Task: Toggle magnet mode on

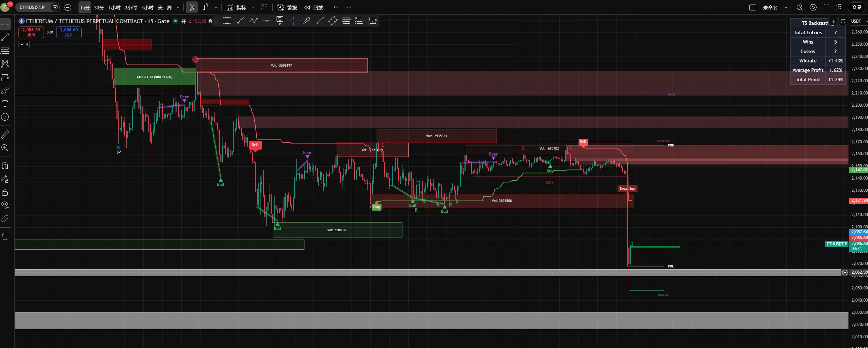Action: pos(5,166)
